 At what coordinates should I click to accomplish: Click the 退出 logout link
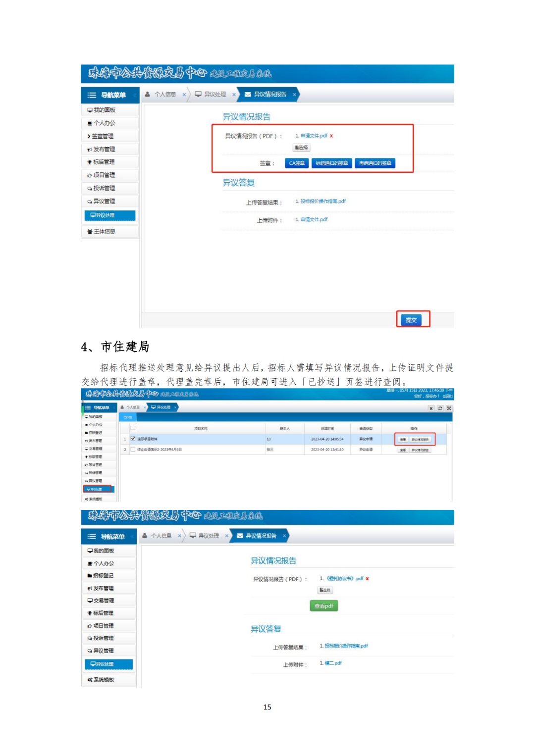tap(448, 396)
